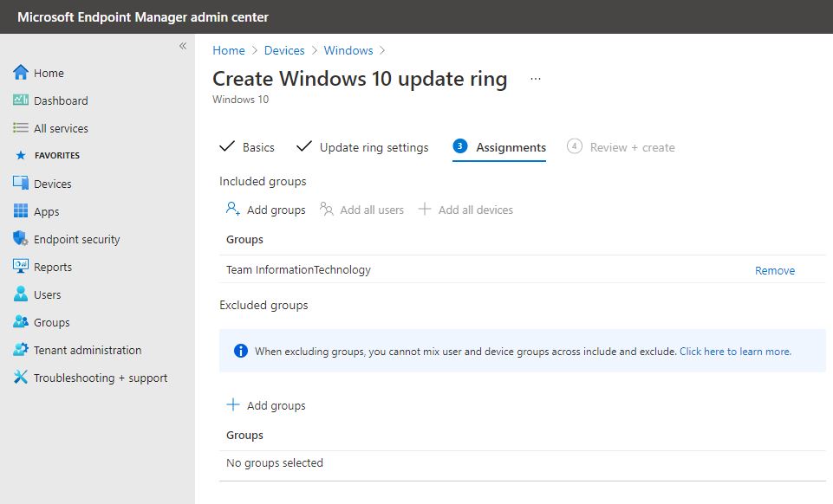Open Dashboard from the sidebar

tap(61, 100)
